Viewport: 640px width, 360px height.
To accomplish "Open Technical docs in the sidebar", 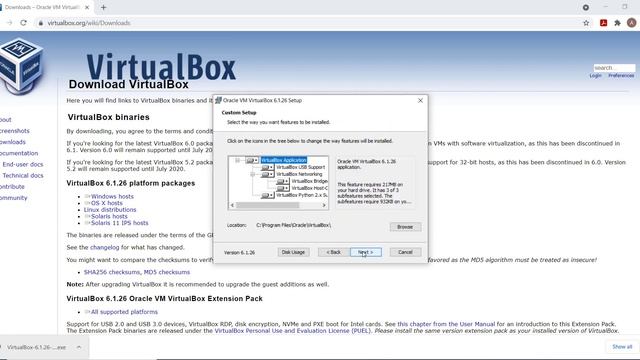I will coord(23,176).
